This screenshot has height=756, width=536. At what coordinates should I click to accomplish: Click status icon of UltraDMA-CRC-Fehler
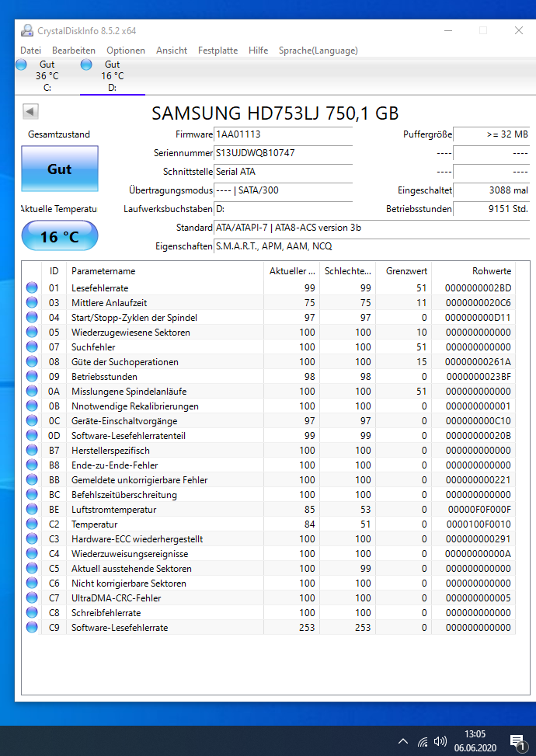click(32, 597)
